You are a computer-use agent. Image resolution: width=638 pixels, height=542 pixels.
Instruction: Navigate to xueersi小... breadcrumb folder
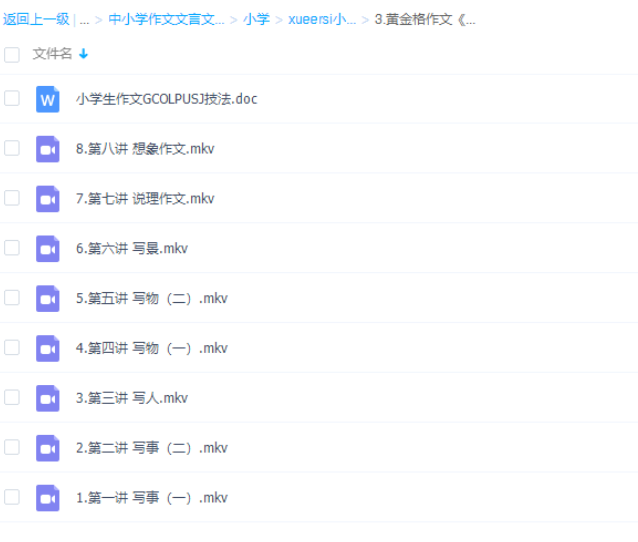click(322, 19)
